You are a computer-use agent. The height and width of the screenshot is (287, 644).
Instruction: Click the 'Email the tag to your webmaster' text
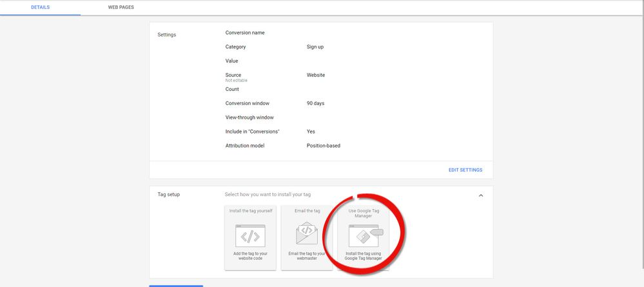coord(307,256)
